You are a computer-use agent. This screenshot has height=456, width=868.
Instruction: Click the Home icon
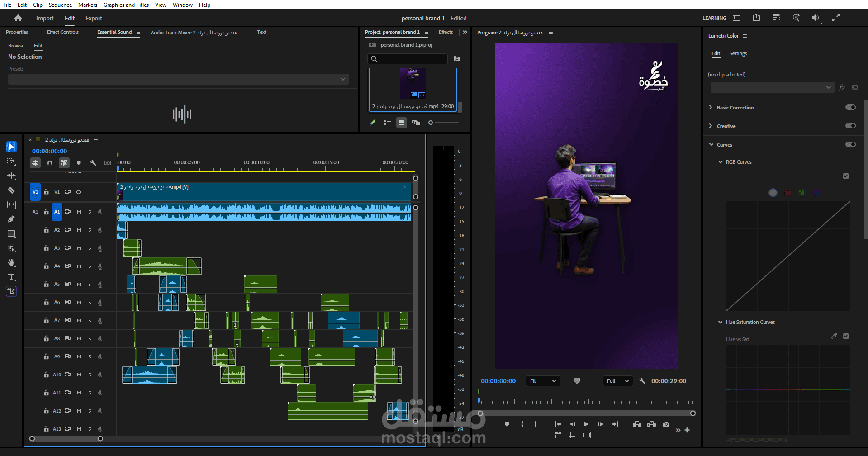tap(18, 18)
